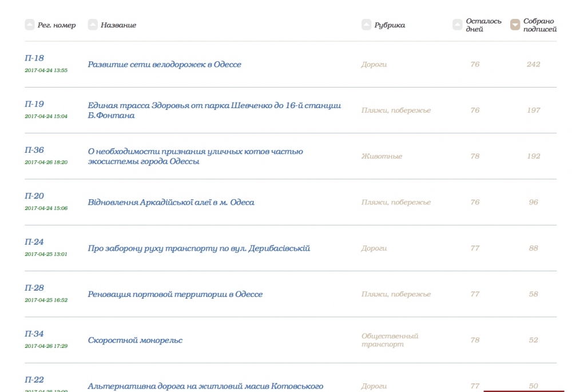Open Відновлення Аркадійської алеї petition
572x392 pixels.
(171, 203)
